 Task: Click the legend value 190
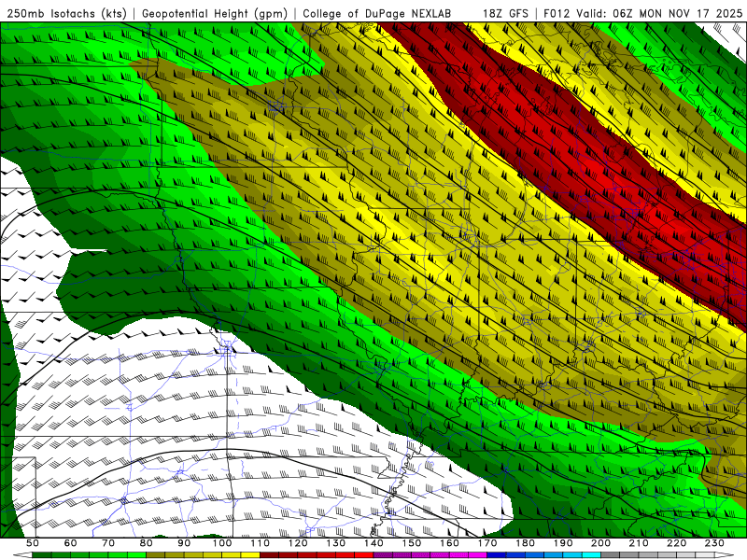(x=563, y=543)
